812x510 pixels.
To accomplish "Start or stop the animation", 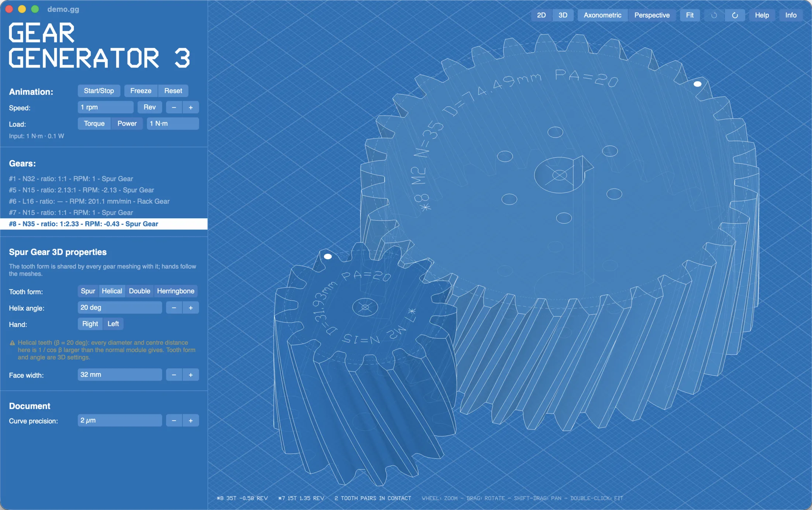I will click(x=99, y=91).
